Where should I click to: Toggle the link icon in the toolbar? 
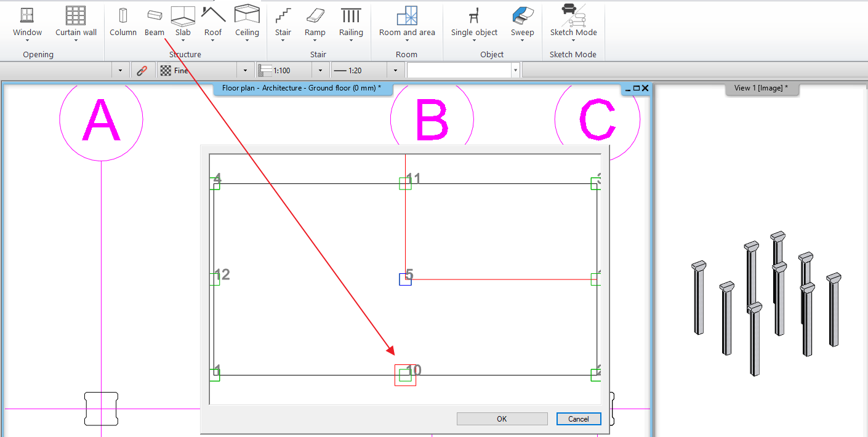[x=143, y=70]
